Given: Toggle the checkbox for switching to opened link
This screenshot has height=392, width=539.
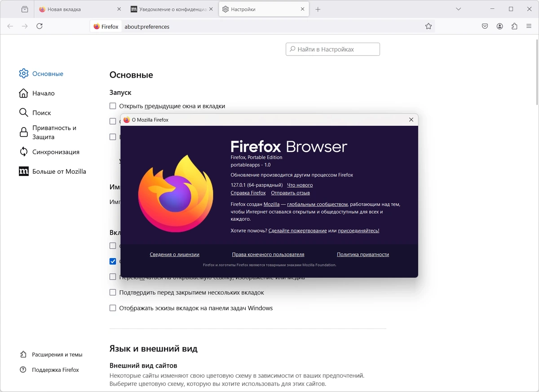Looking at the screenshot, I should coord(113,277).
